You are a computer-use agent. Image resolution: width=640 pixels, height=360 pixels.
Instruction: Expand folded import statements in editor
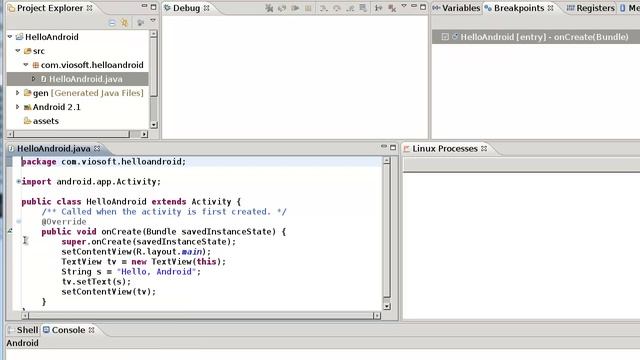tap(18, 181)
